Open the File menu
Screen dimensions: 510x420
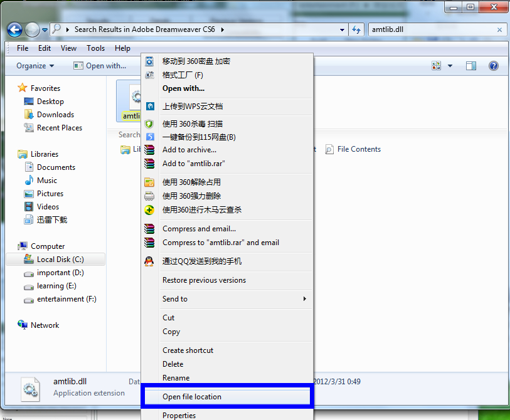click(23, 48)
